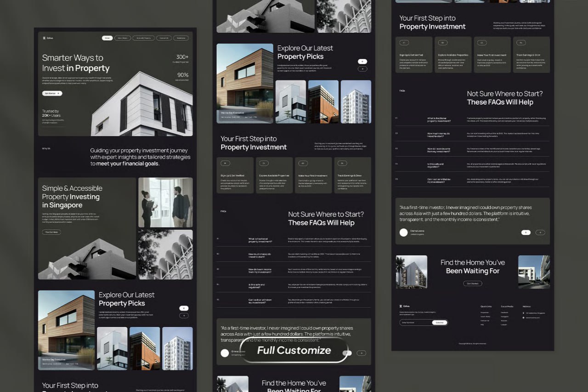The image size is (588, 392).
Task: Open Track Earnings & Grow card, right mockup
Action: 531,55
